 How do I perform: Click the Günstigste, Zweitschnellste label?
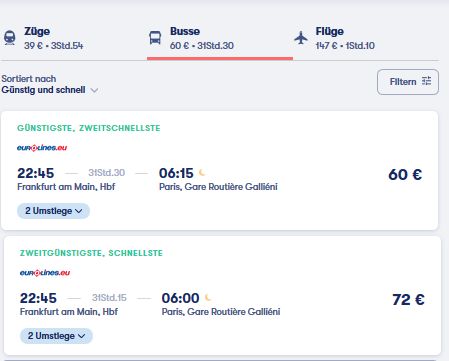point(89,128)
